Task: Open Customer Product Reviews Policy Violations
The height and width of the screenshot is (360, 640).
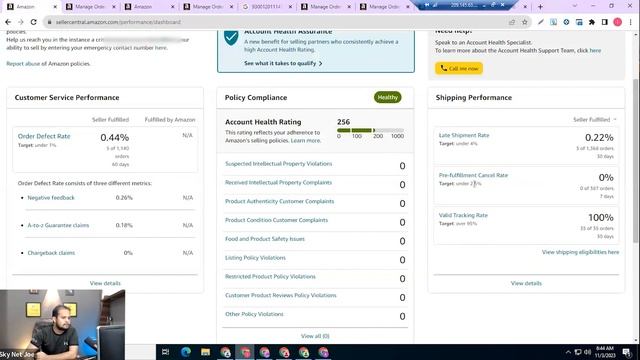Action: pos(281,295)
